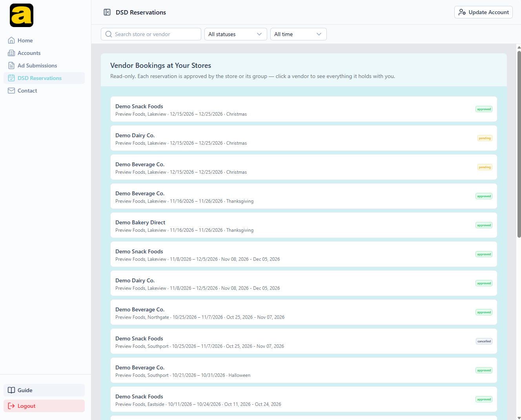This screenshot has width=521, height=420.
Task: Open the Home menu item
Action: [44, 40]
